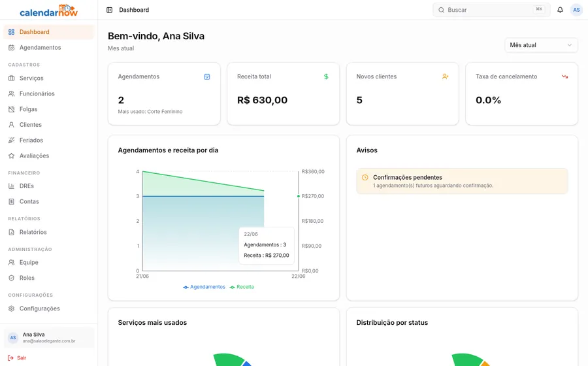
Task: Go to Clientes page
Action: (x=49, y=124)
